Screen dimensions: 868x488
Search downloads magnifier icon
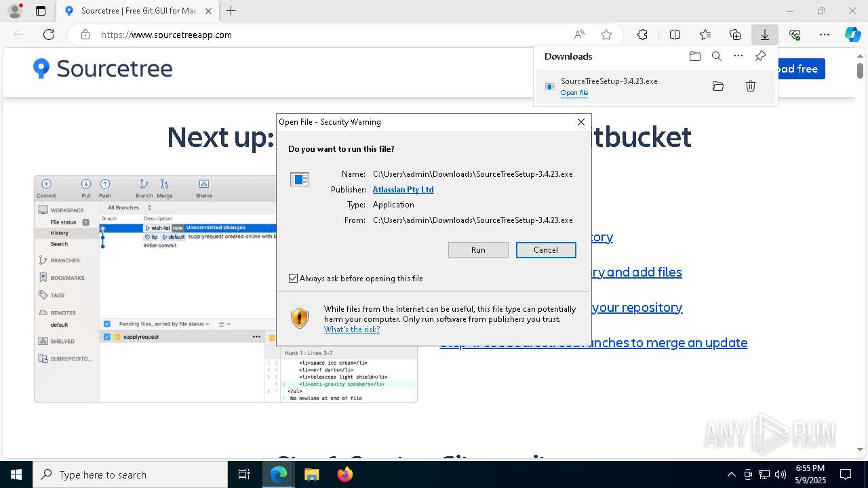[717, 56]
